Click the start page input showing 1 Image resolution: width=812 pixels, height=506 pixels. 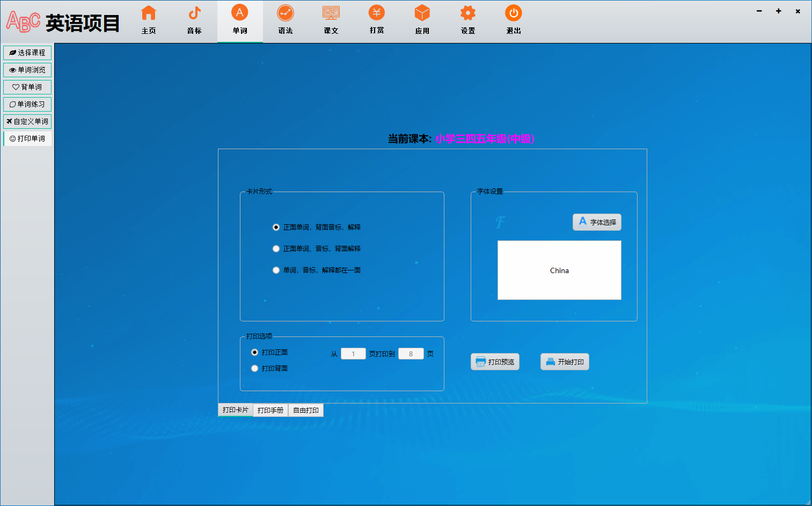pos(353,354)
